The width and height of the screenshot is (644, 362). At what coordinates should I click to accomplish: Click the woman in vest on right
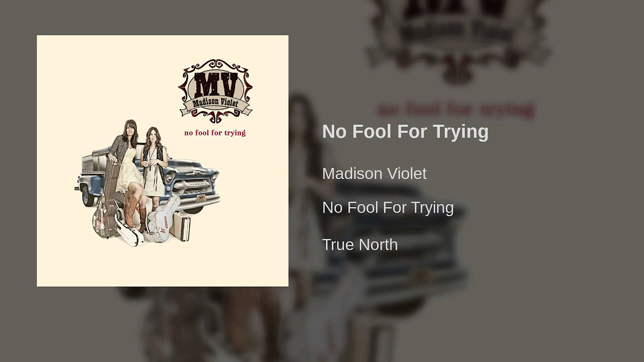(153, 178)
